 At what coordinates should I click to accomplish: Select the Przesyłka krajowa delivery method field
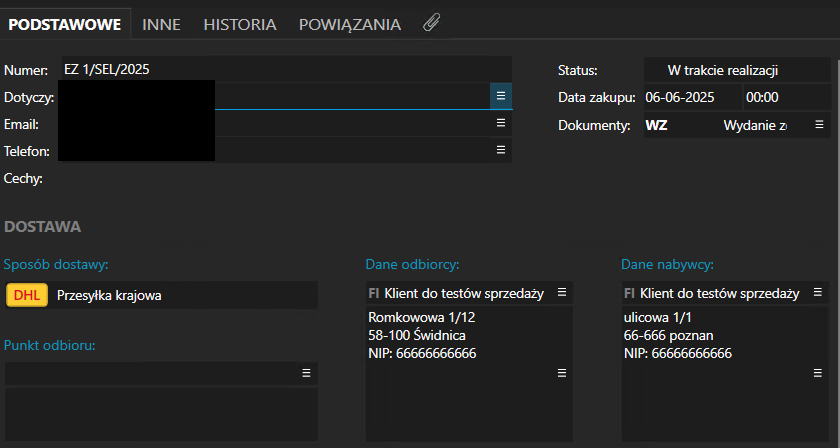point(180,295)
